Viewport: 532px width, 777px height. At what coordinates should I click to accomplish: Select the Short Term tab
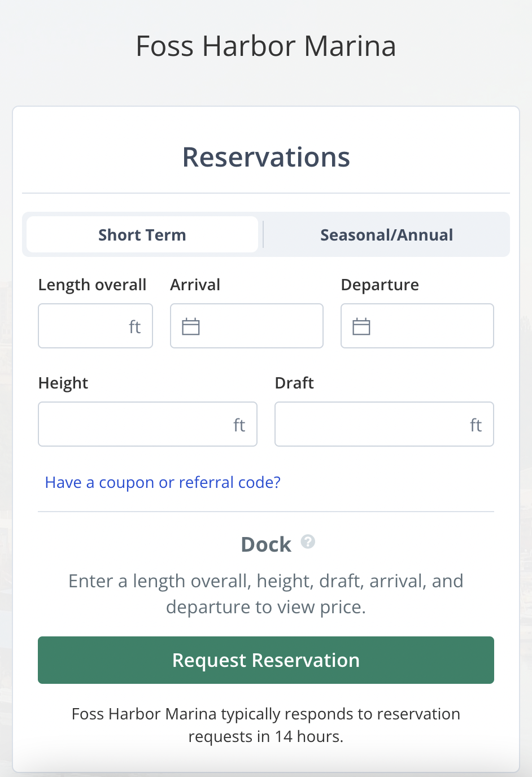point(142,235)
